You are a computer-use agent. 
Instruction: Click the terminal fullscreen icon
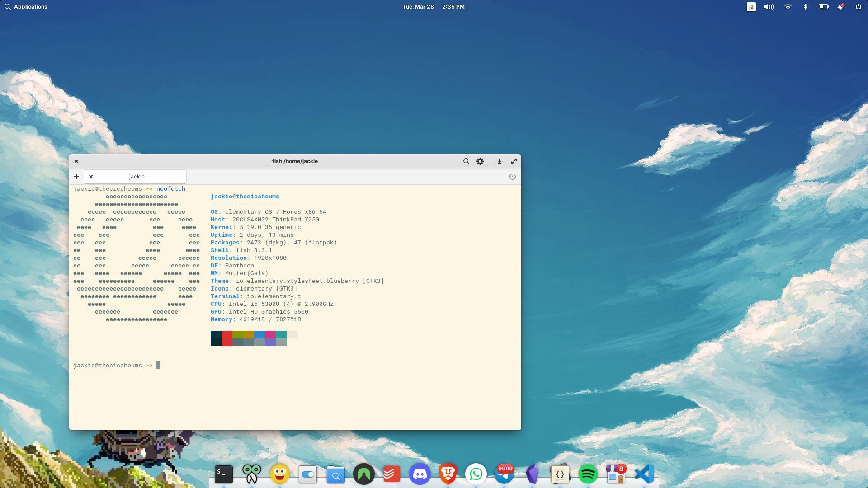[514, 161]
